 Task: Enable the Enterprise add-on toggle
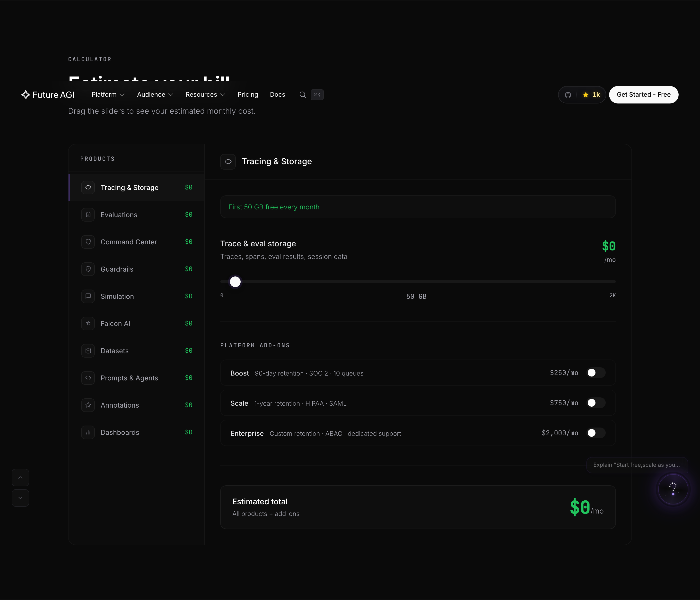coord(596,433)
